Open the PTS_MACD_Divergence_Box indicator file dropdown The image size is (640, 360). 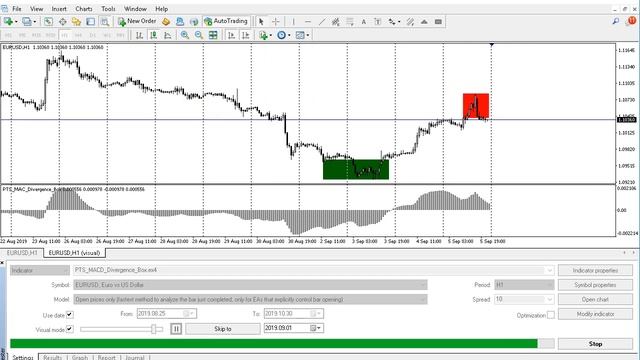(x=313, y=270)
